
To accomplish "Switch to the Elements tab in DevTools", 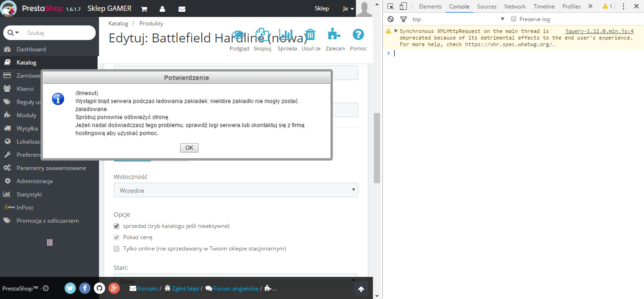I will [x=430, y=7].
